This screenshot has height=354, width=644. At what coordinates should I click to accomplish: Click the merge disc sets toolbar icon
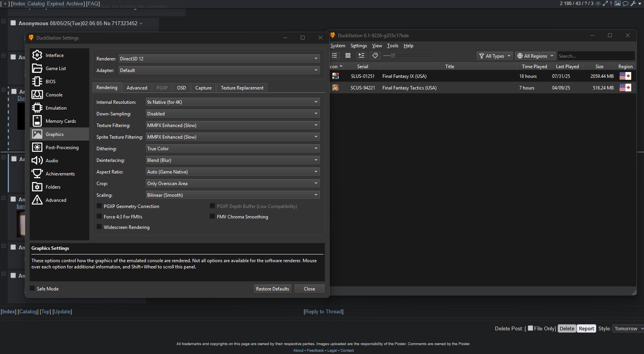tap(362, 56)
